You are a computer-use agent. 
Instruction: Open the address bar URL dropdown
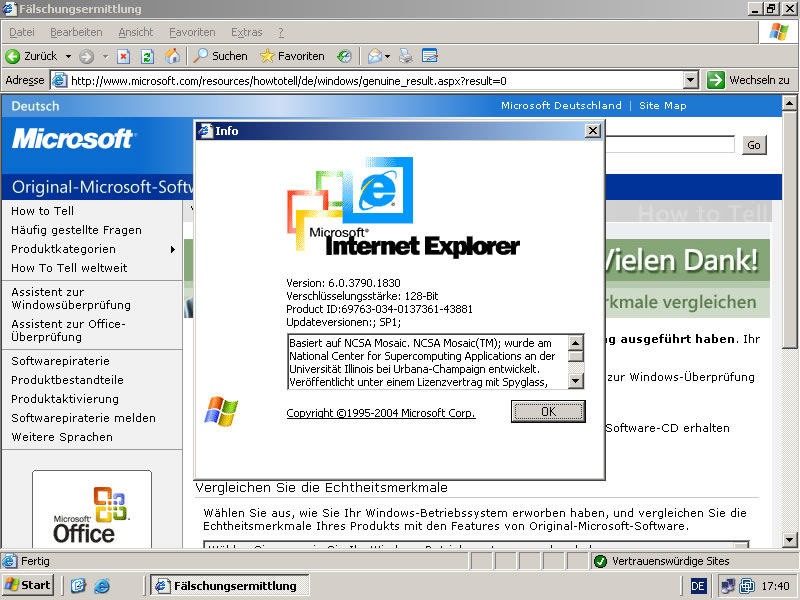tap(690, 80)
